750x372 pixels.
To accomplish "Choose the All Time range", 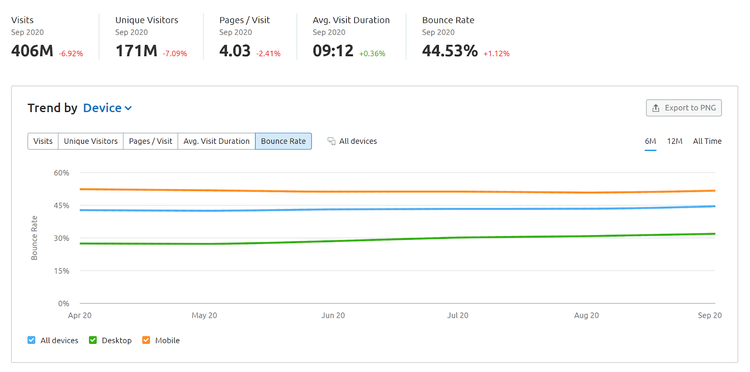I will coord(707,142).
